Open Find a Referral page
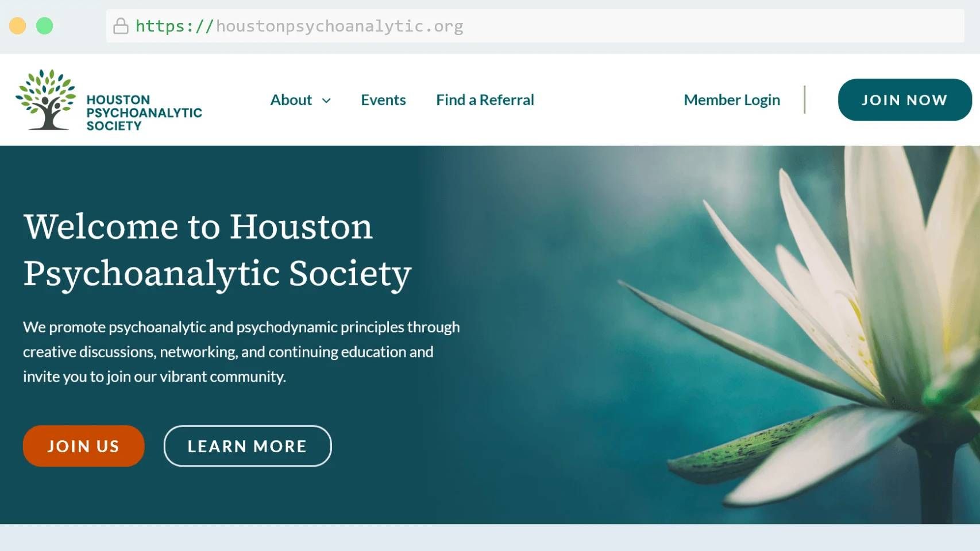 [485, 100]
